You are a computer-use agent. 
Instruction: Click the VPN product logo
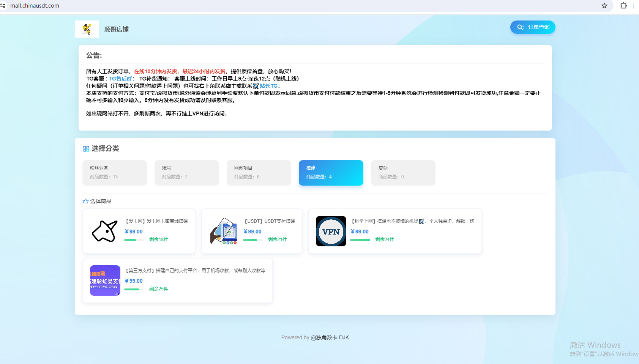[331, 231]
